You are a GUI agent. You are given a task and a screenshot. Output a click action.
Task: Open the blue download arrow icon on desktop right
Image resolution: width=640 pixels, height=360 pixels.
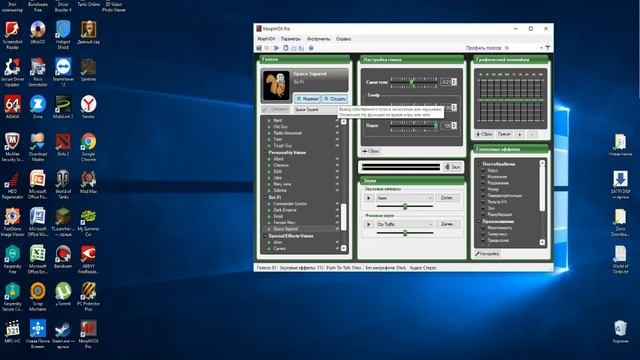(620, 184)
